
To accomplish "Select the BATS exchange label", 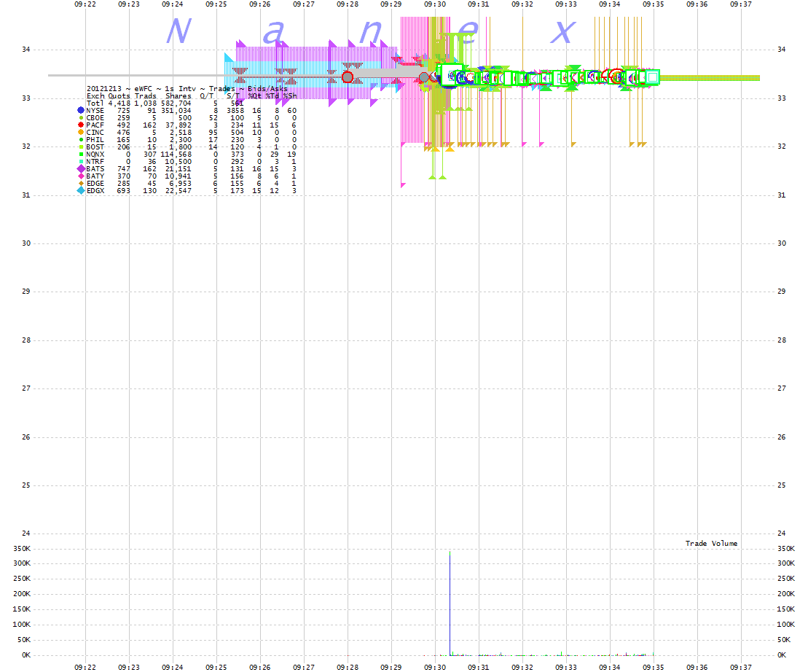I will point(95,168).
